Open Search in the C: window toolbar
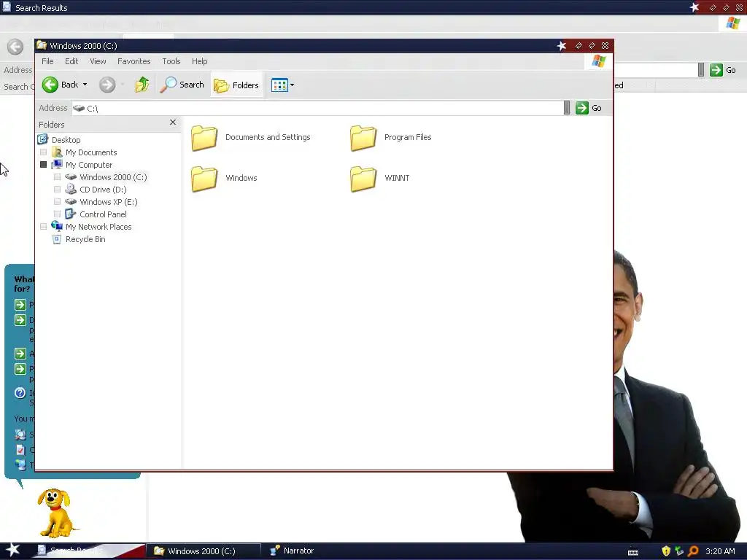Screen dimensions: 747x560 click(x=182, y=85)
